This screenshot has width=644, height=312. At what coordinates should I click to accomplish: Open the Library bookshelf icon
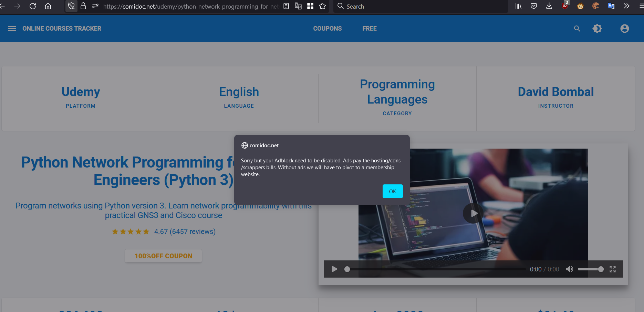518,6
